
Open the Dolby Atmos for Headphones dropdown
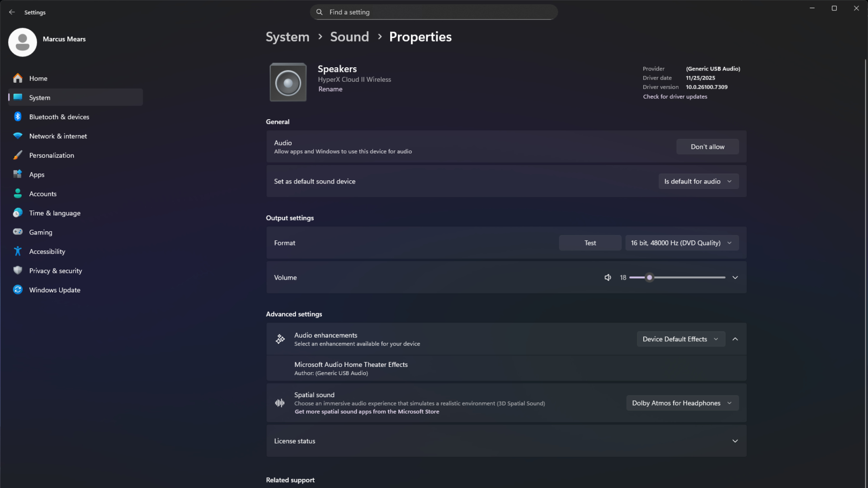(682, 403)
